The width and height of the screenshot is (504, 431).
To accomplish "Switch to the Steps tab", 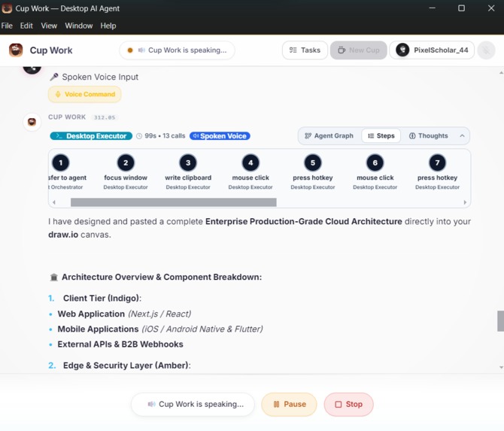I will click(x=381, y=135).
